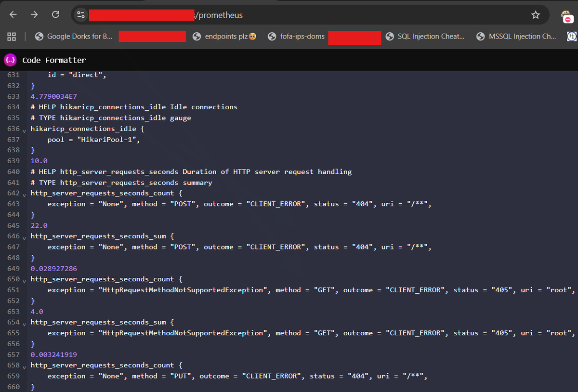Viewport: 578px width, 392px height.
Task: Click "HttpRequestMethodNotSupportedException" on line 651
Action: point(183,290)
